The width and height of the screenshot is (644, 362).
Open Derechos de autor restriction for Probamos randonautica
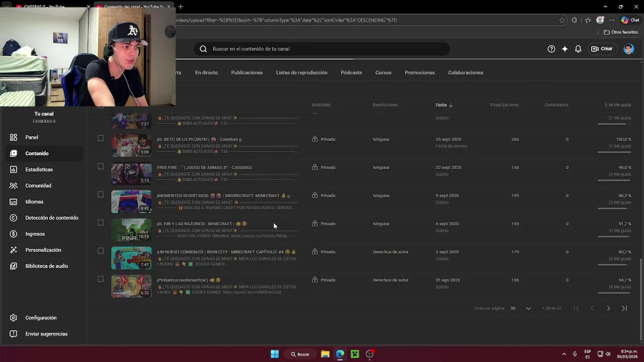pos(390,280)
